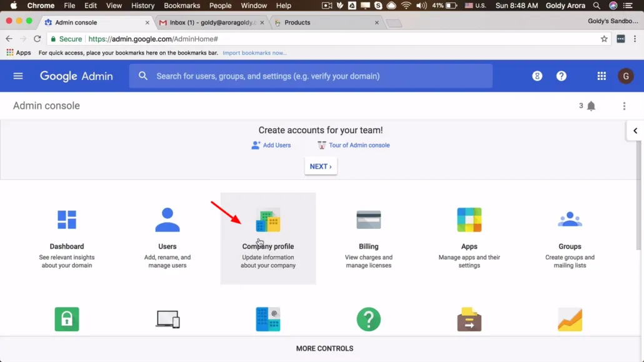Open the Window menu
Screen dimensions: 644x362
point(253,6)
